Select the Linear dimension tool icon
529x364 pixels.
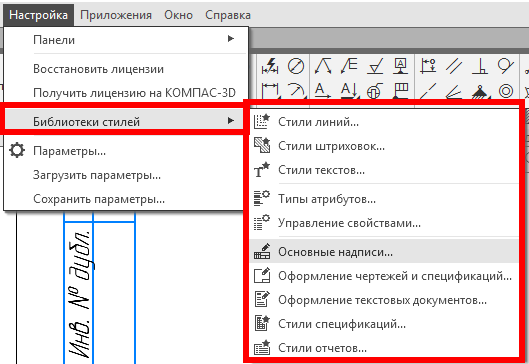pyautogui.click(x=270, y=90)
